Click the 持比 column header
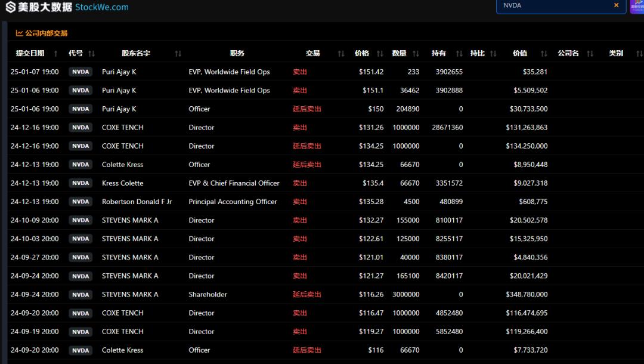This screenshot has width=644, height=364. click(478, 53)
